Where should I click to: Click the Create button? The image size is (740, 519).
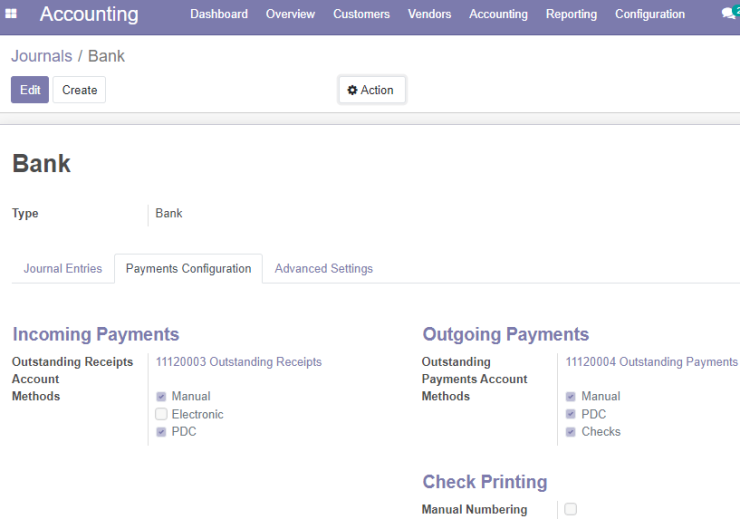point(79,90)
